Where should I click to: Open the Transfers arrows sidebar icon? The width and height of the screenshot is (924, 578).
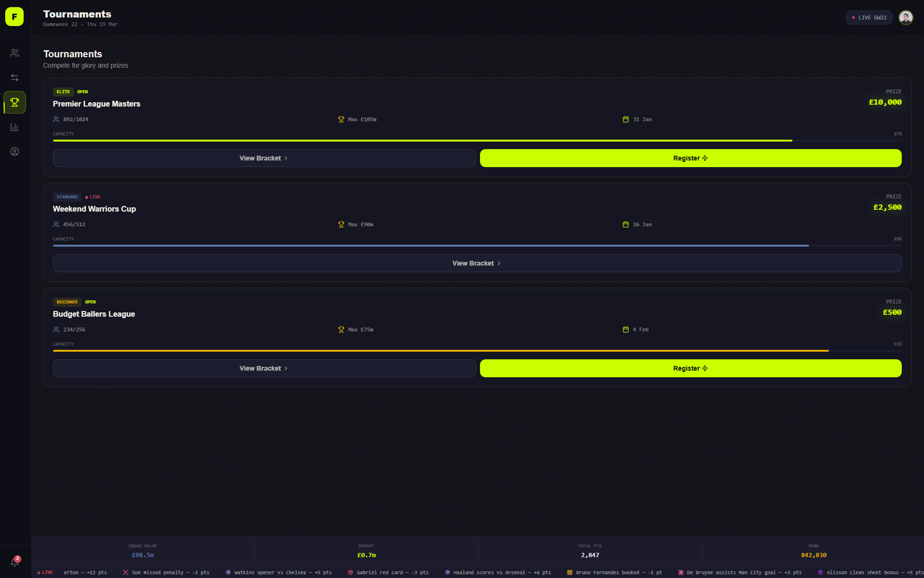click(15, 78)
